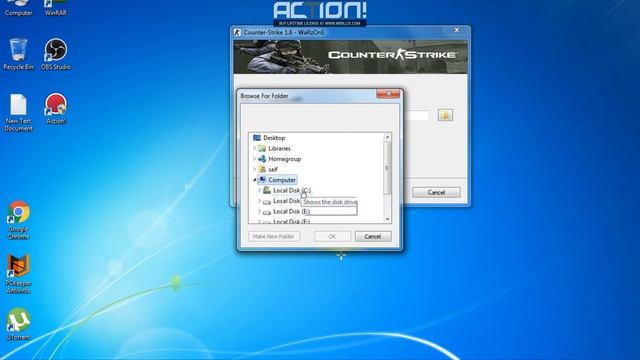The width and height of the screenshot is (640, 360).
Task: Open the PCKeeper Antivirus shortcut
Action: 18,273
